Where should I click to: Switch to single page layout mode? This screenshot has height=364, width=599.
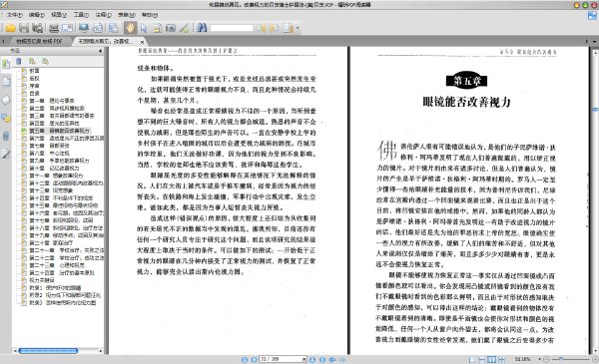(472, 359)
